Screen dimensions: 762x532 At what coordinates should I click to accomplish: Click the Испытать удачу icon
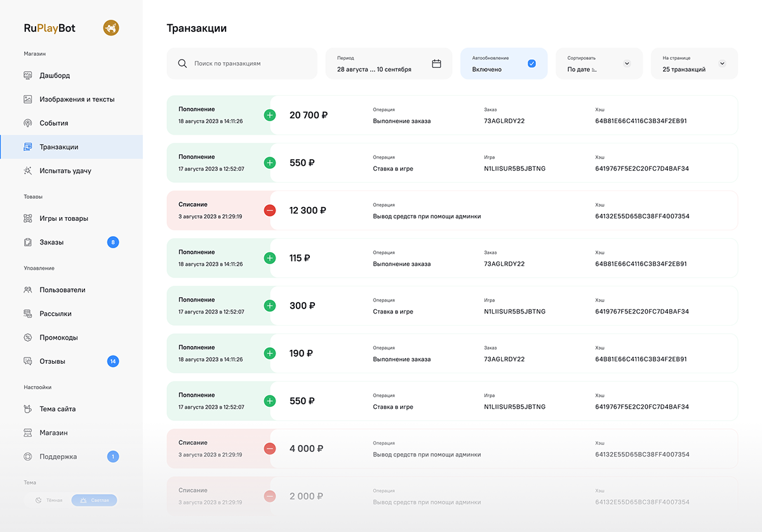(28, 171)
